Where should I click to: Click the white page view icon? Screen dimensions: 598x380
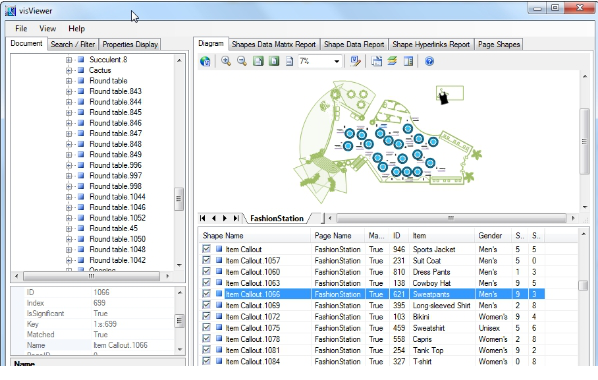tap(289, 61)
